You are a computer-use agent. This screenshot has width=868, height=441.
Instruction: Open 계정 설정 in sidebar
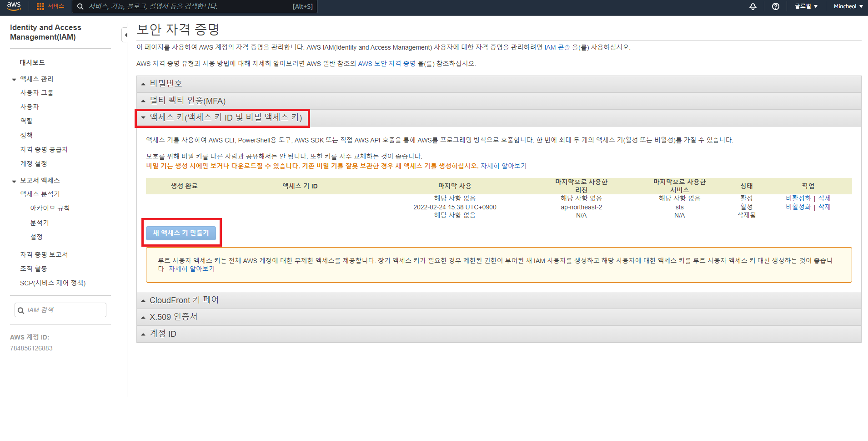pyautogui.click(x=34, y=163)
